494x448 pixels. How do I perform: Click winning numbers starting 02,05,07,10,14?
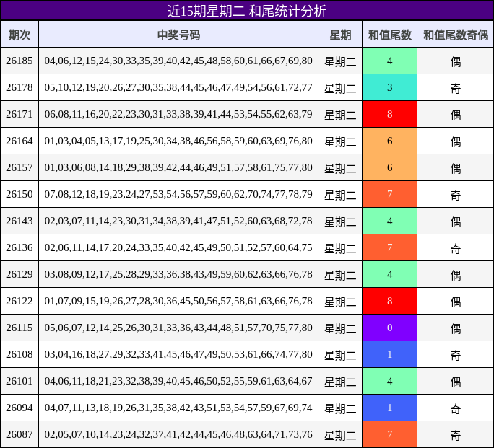coord(178,434)
